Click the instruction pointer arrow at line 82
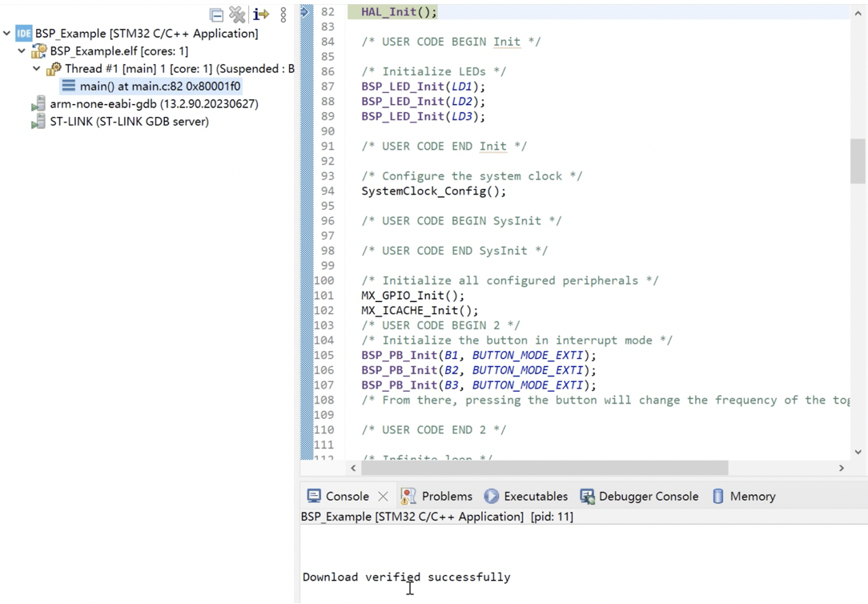 pos(306,12)
